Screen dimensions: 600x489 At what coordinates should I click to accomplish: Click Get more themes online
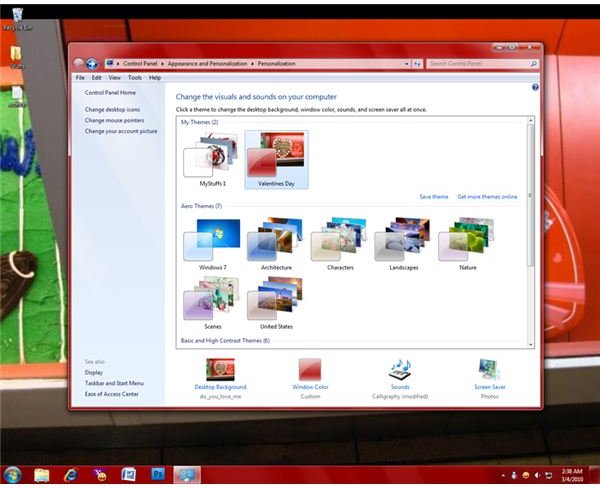487,197
